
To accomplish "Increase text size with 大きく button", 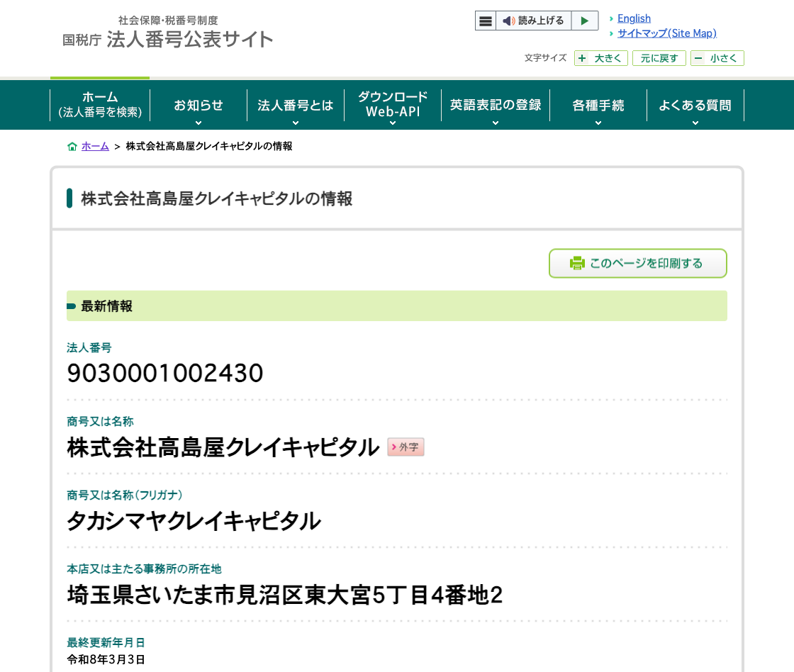I will (600, 58).
